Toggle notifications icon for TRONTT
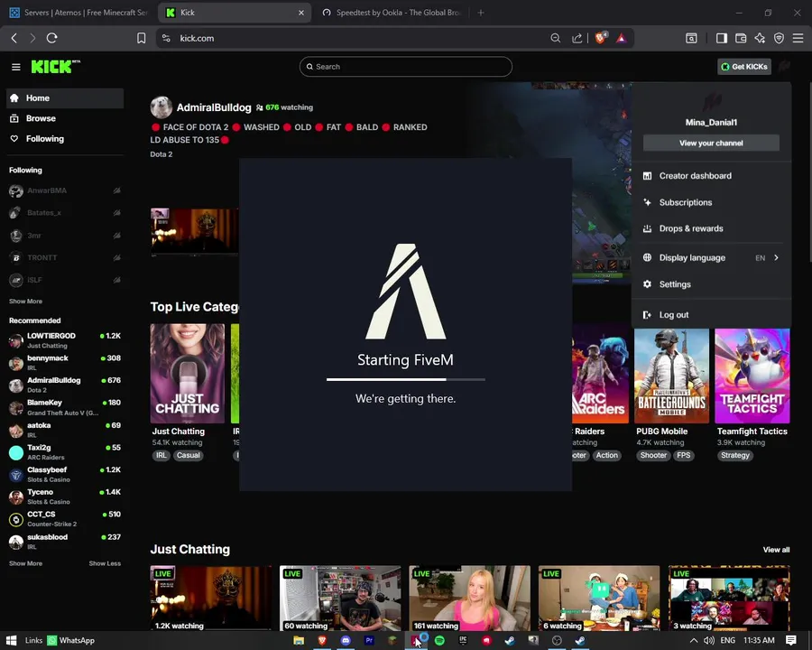The width and height of the screenshot is (812, 650). point(117,257)
